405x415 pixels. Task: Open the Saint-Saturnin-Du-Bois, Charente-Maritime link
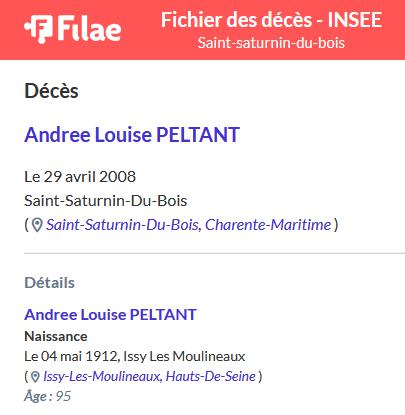tap(189, 225)
